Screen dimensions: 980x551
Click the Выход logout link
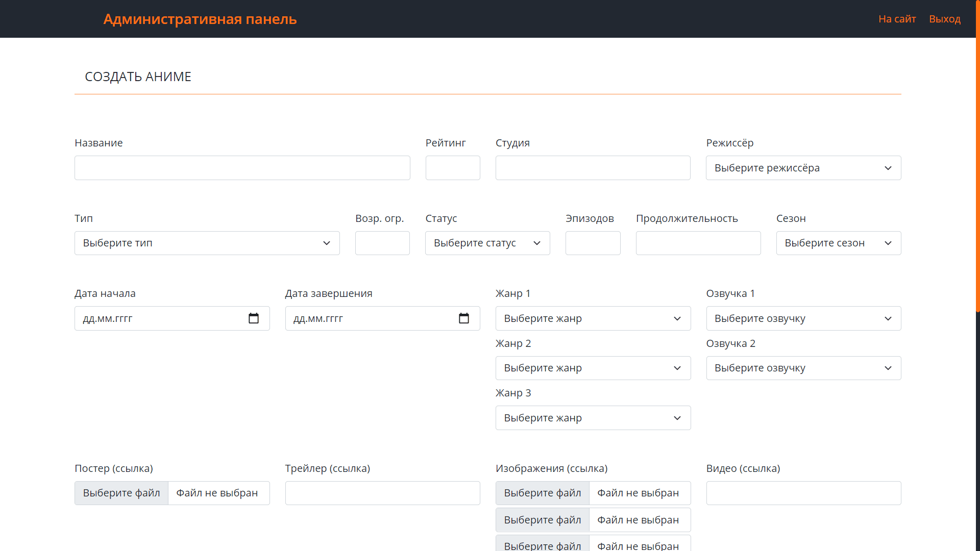[x=944, y=19]
